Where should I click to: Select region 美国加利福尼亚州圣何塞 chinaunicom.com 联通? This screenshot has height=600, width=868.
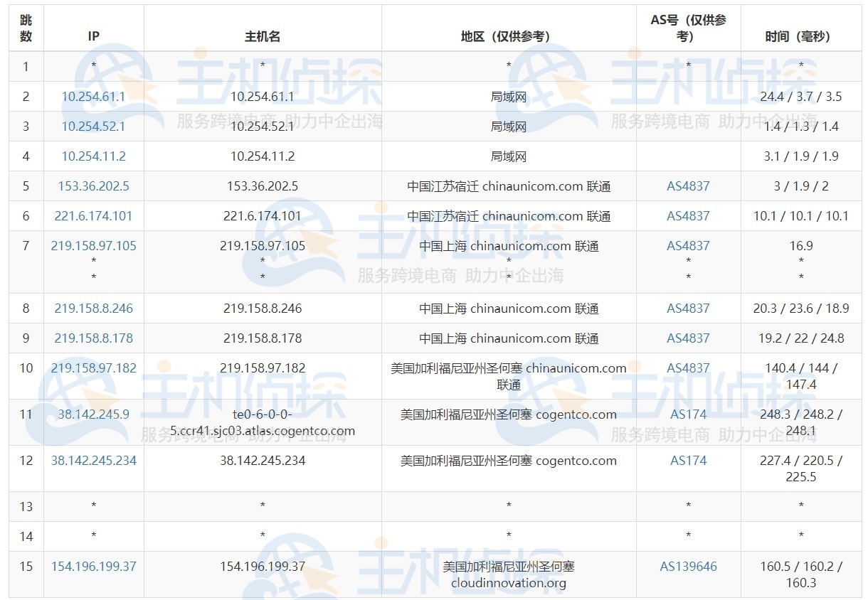pyautogui.click(x=509, y=376)
